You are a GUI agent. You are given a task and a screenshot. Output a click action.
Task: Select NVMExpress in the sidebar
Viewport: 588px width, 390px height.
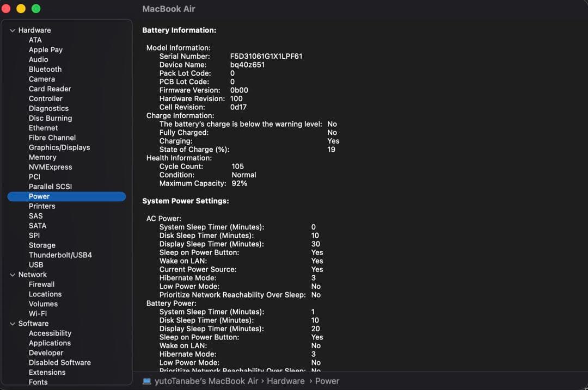[50, 167]
